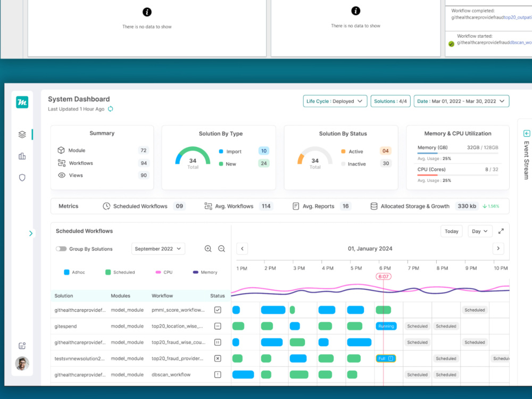Click dbscan_workflow in Workflow column
The width and height of the screenshot is (532, 399).
171,375
